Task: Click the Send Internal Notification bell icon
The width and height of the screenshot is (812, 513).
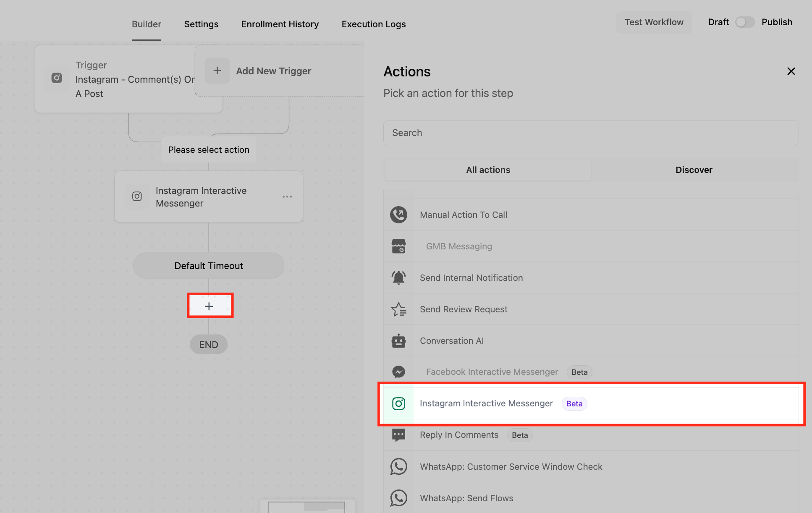Action: [x=398, y=277]
